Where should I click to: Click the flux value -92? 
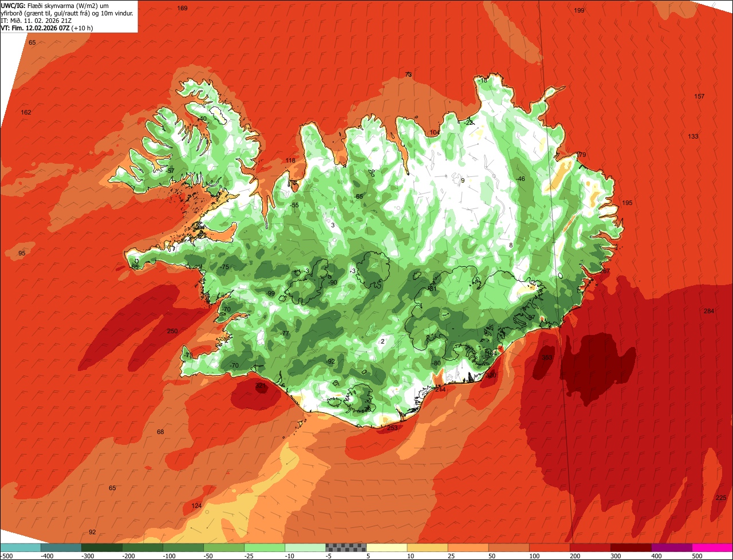click(x=330, y=361)
